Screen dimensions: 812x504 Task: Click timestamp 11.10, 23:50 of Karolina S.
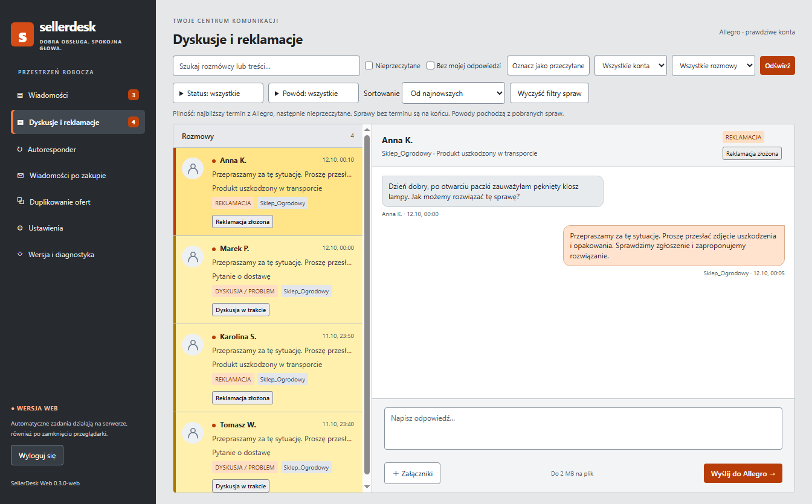[338, 336]
